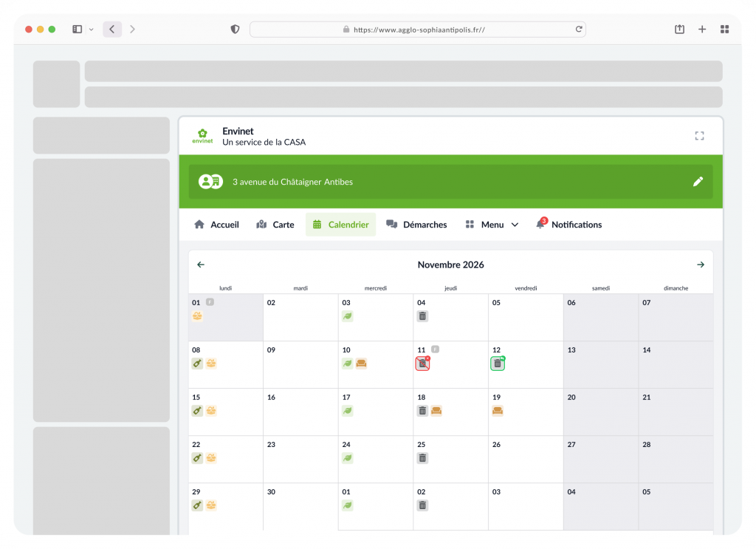
Task: Select the green leaf waste icon on November 3
Action: (x=347, y=316)
